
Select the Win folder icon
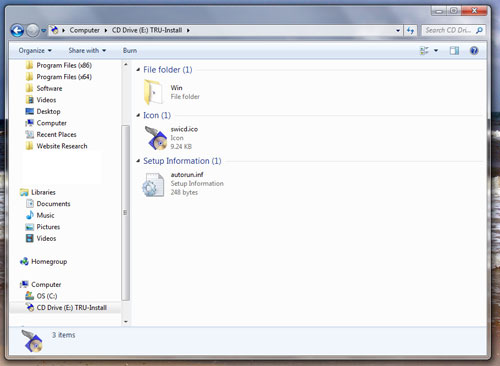pyautogui.click(x=153, y=92)
